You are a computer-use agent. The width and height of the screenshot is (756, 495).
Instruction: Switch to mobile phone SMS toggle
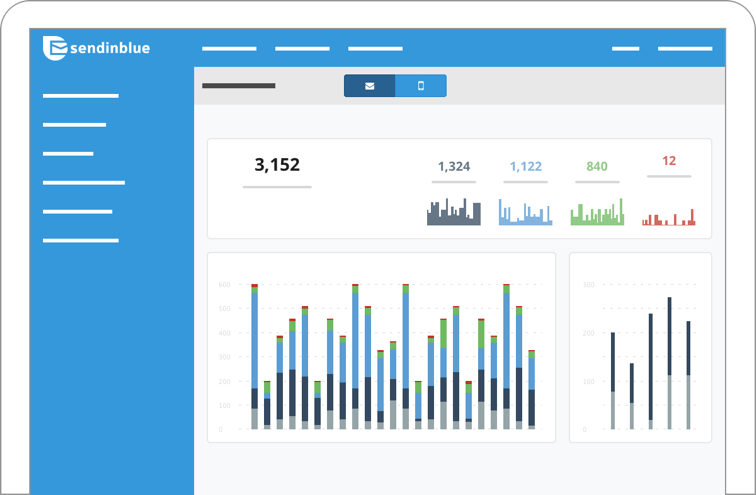click(421, 86)
